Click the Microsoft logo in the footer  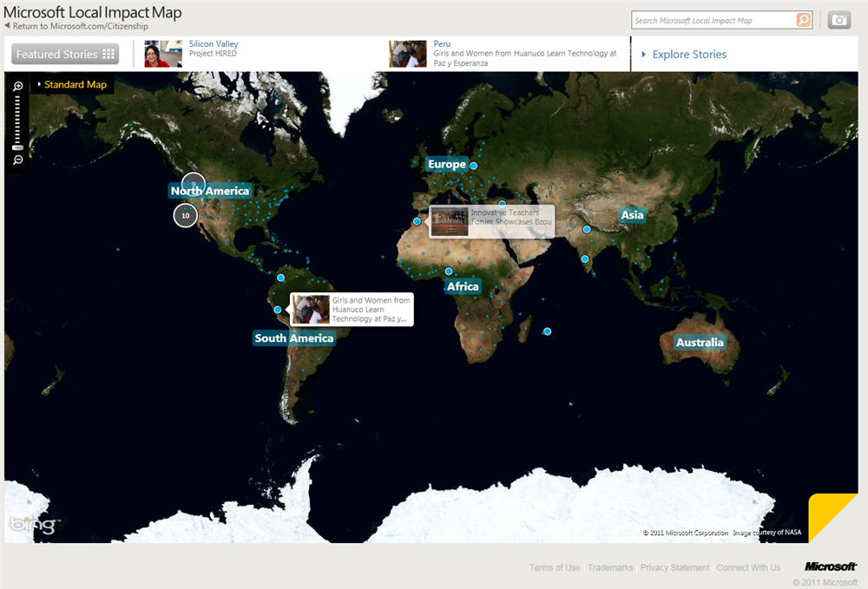tap(831, 566)
